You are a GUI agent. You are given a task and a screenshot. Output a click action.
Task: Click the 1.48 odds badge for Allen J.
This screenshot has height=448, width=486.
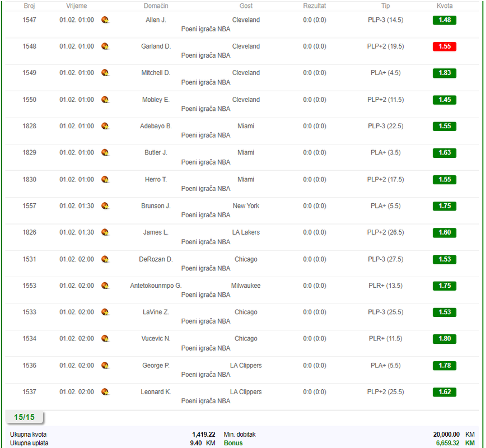coord(445,20)
